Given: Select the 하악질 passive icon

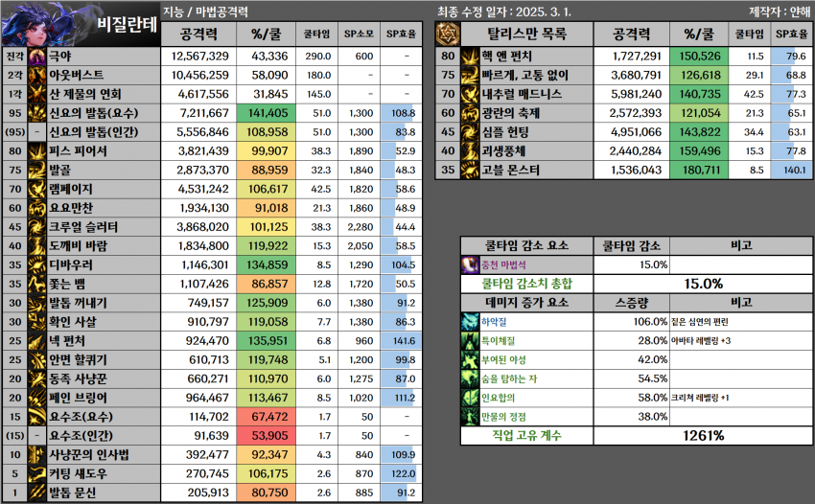Looking at the screenshot, I should (x=470, y=321).
